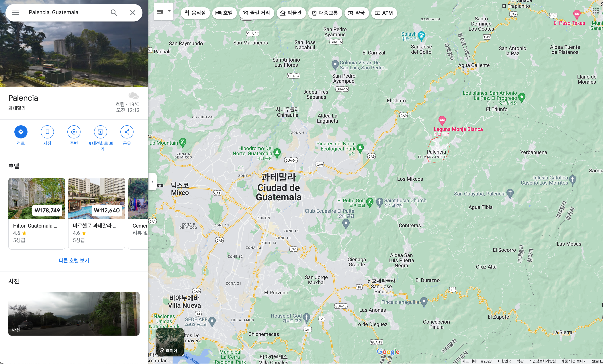Image resolution: width=603 pixels, height=364 pixels.
Task: Click the Colonia Vistas De San Luis pin
Action: click(x=335, y=65)
